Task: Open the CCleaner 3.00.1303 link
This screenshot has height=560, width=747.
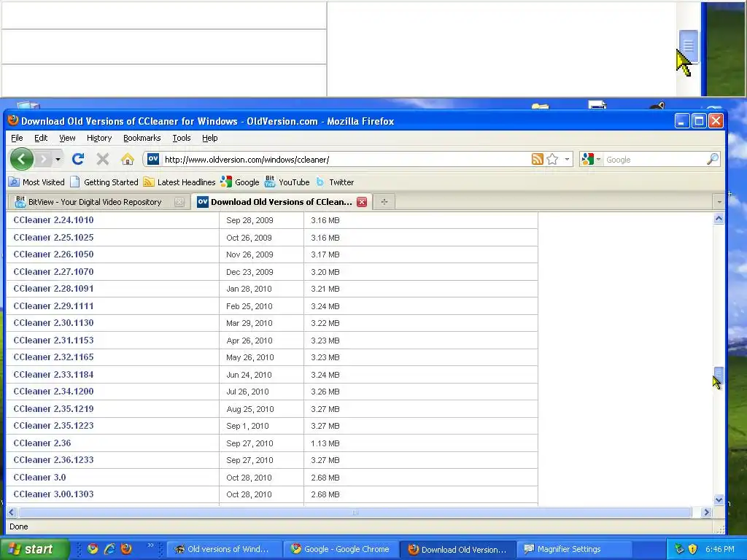Action: pyautogui.click(x=53, y=494)
